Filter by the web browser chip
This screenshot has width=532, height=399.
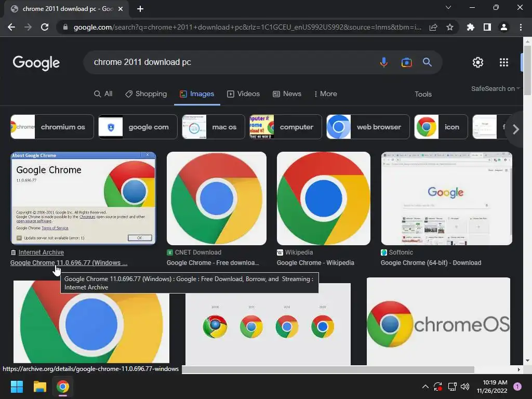coord(368,127)
